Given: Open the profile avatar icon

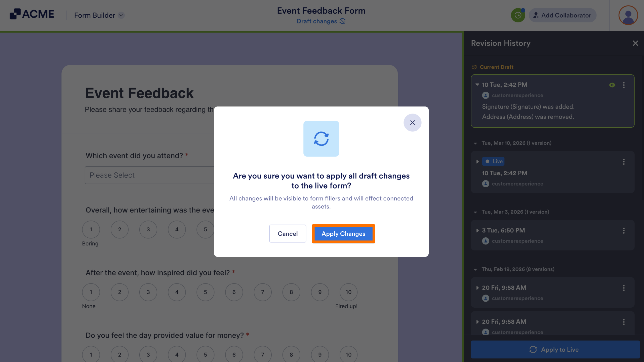Looking at the screenshot, I should tap(628, 15).
